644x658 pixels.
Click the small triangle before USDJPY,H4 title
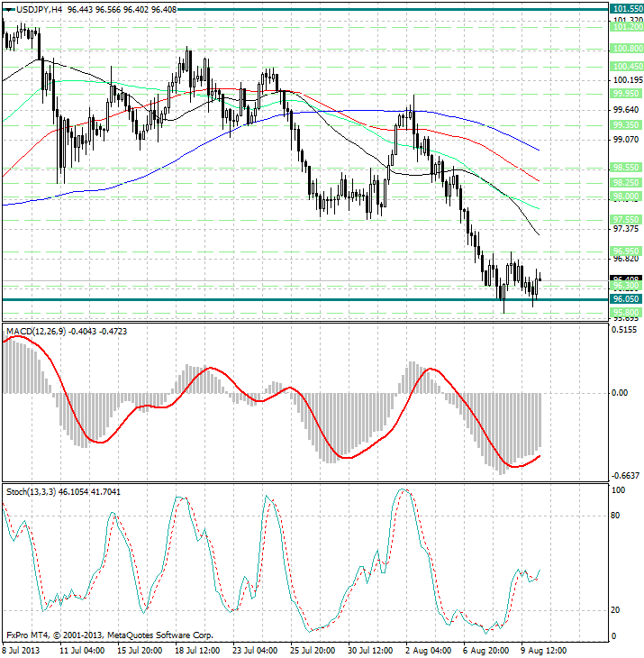tap(10, 10)
